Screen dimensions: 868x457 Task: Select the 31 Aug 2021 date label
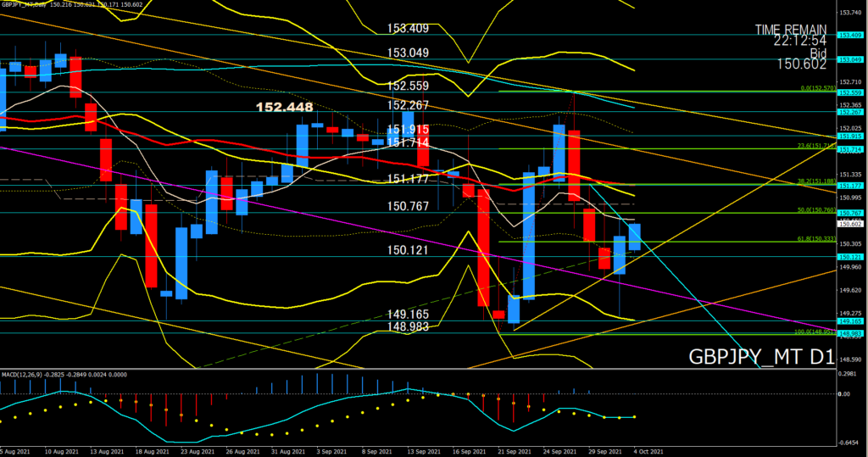tap(288, 451)
